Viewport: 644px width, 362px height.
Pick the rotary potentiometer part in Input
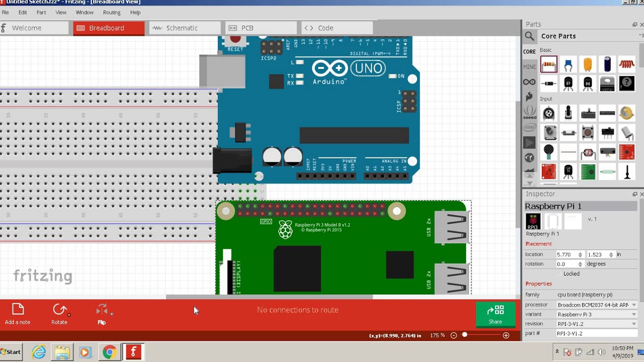tap(549, 113)
